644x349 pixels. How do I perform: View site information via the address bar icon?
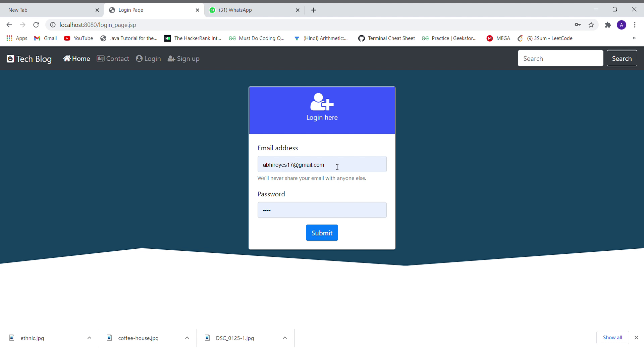[53, 24]
